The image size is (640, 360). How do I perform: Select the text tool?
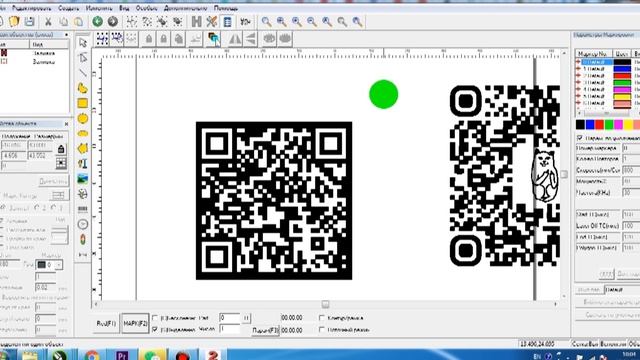pos(83,164)
